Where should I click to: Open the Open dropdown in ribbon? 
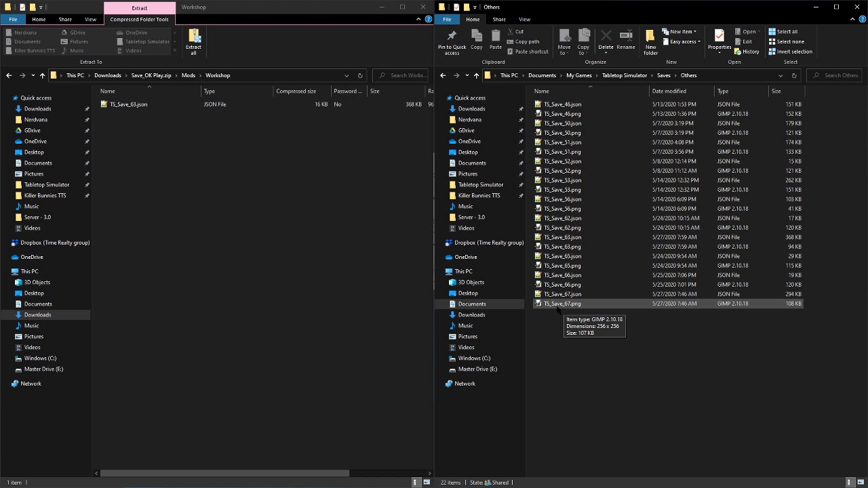click(747, 32)
